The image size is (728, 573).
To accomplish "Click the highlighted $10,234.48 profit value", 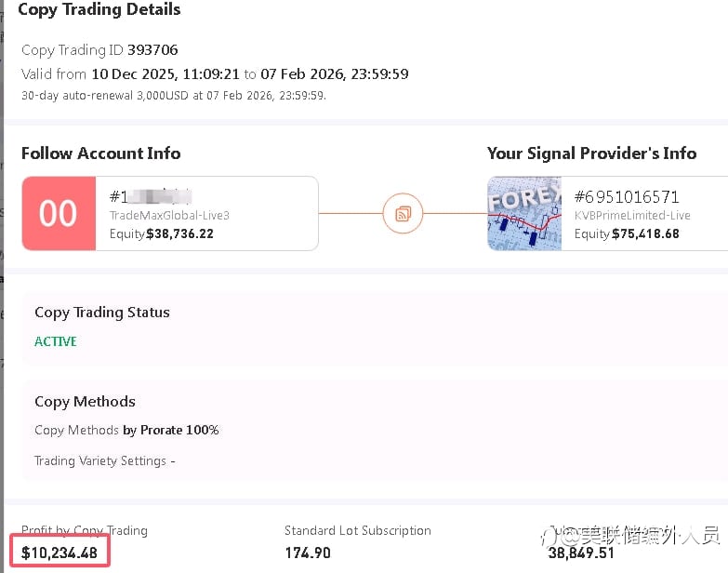I will [x=60, y=552].
